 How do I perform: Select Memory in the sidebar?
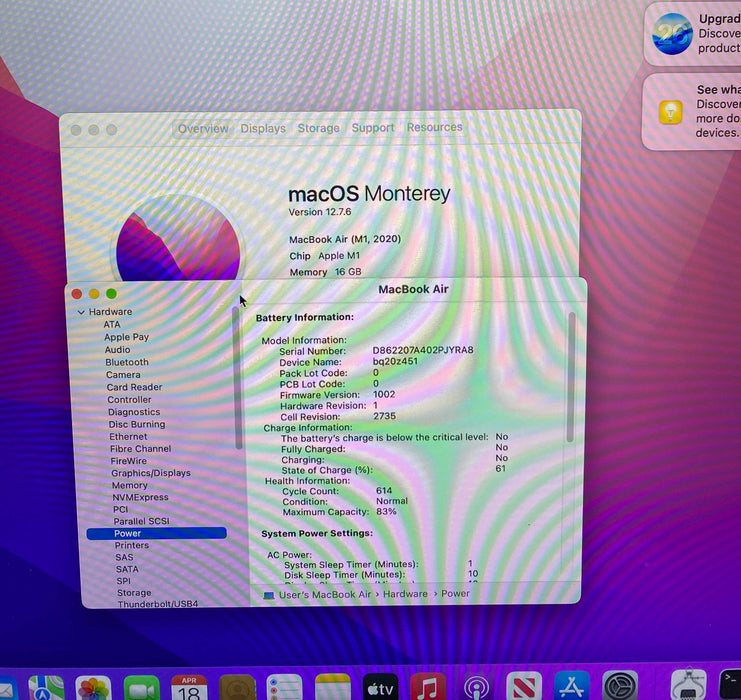pyautogui.click(x=129, y=485)
